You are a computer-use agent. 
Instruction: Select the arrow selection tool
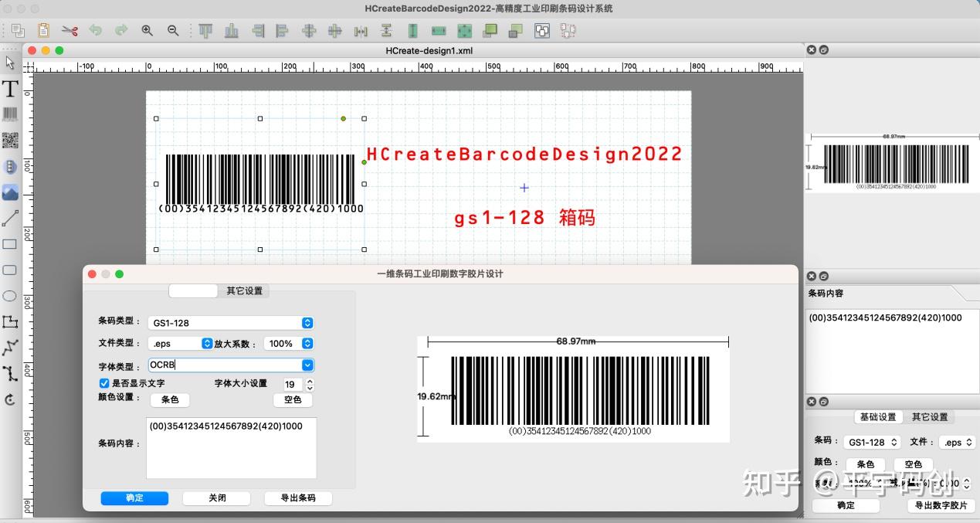coord(10,62)
